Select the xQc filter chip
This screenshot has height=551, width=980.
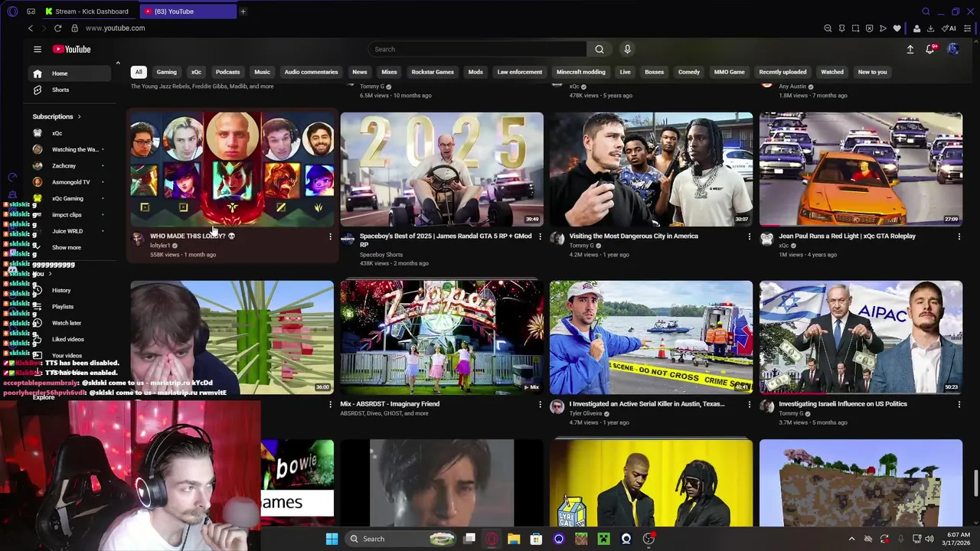tap(196, 72)
